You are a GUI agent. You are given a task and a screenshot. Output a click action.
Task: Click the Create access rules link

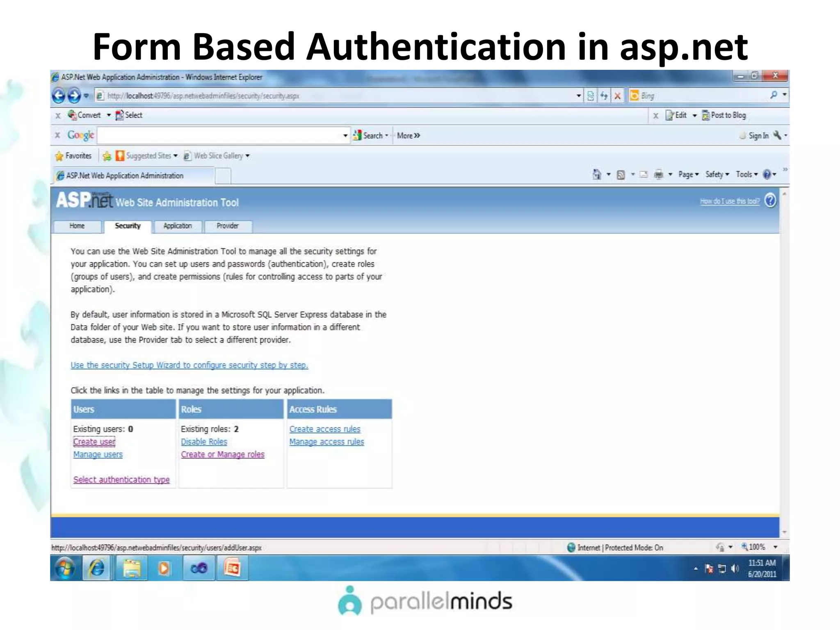click(324, 429)
